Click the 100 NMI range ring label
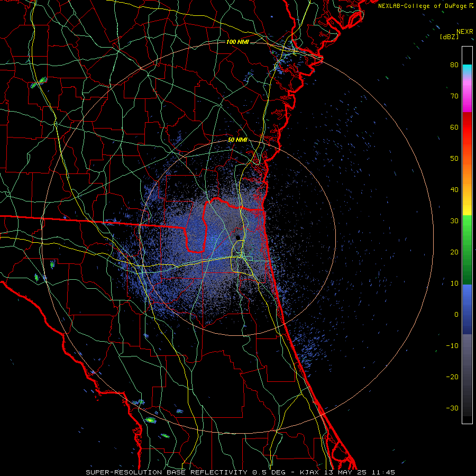Screen dimensions: 476x476 click(x=237, y=42)
